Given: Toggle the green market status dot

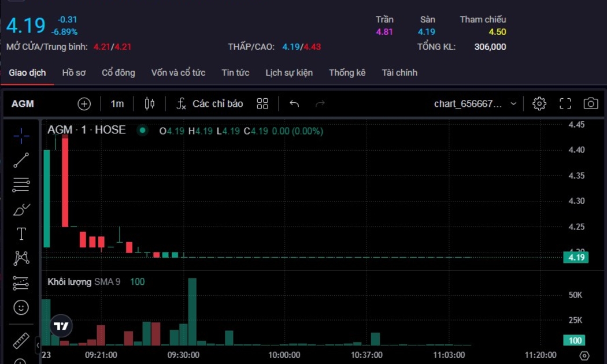Looking at the screenshot, I should (x=142, y=131).
